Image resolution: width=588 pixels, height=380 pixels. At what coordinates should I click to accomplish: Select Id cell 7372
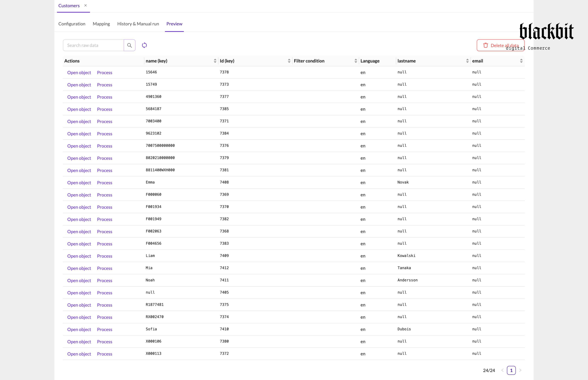224,353
